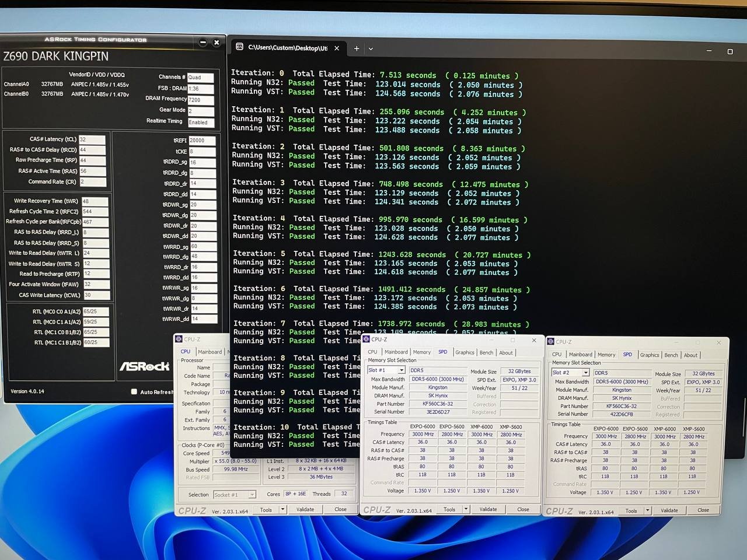Minimize the terminal window
This screenshot has width=747, height=560.
709,51
